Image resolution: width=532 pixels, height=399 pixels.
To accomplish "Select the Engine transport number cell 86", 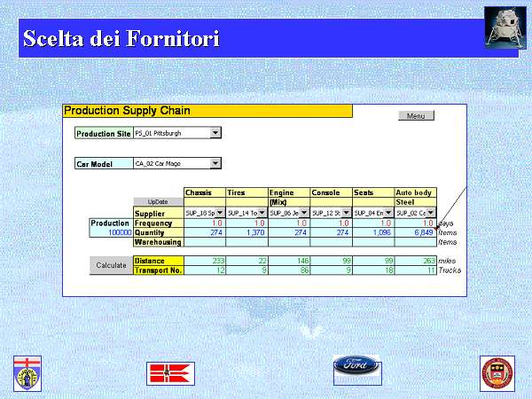I will [289, 270].
